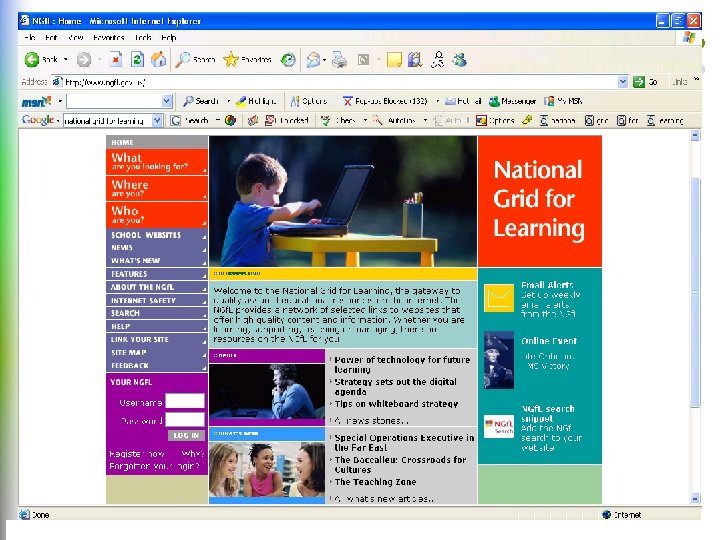Click the Username input field

(x=185, y=401)
